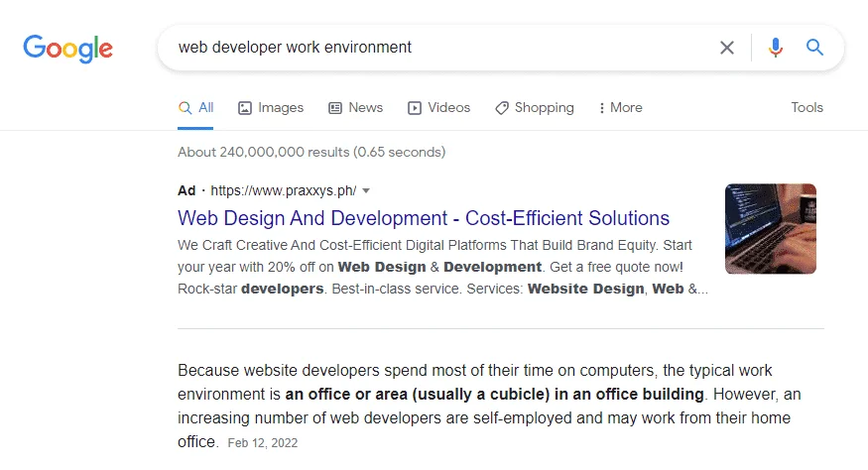Viewport: 868px width, 470px height.
Task: Click the ad description mentioning '20% off'
Action: (x=442, y=267)
